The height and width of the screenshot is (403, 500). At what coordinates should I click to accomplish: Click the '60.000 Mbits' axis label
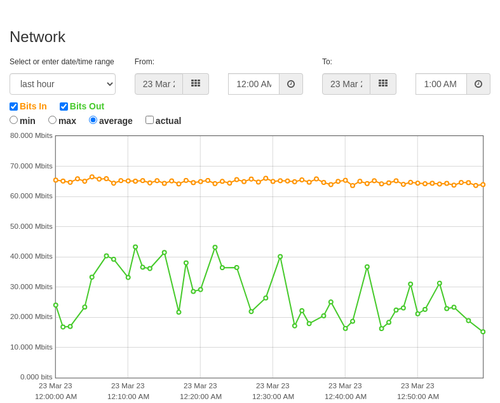point(31,196)
